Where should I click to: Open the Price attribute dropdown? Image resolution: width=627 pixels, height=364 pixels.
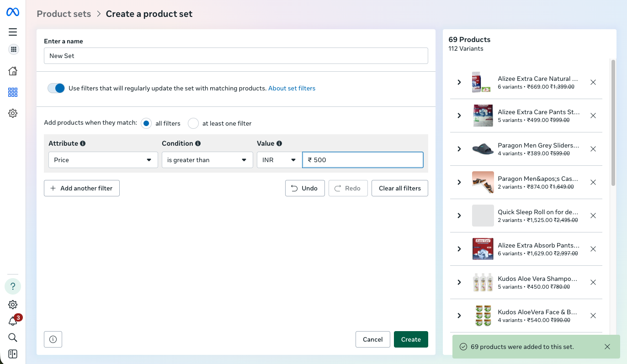point(103,160)
